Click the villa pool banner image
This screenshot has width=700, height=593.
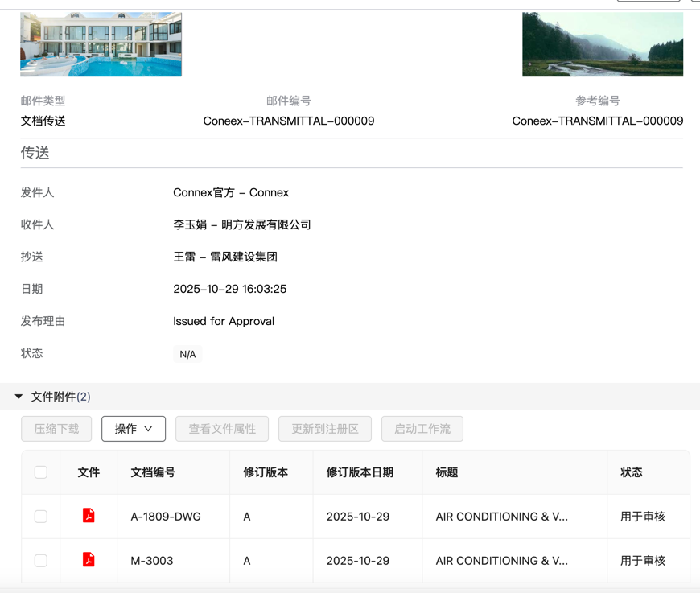(101, 44)
